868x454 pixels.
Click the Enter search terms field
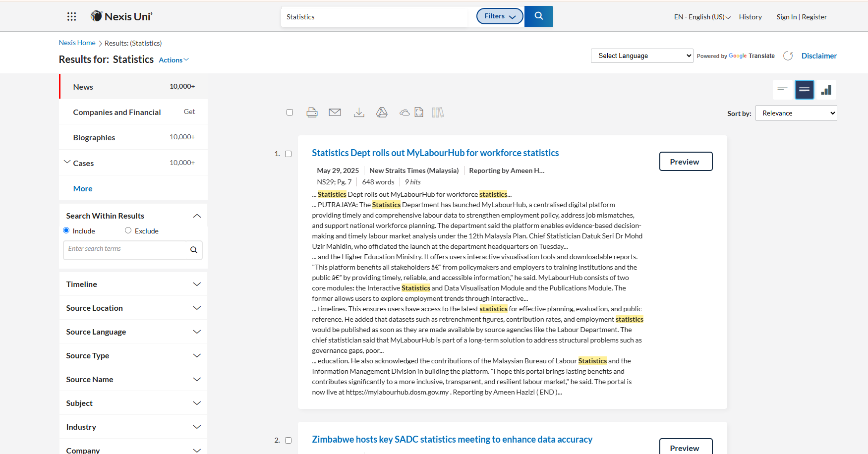[x=125, y=249]
